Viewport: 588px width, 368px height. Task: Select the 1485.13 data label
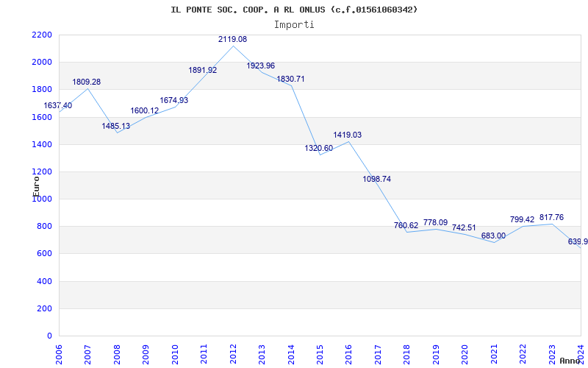[x=116, y=126]
